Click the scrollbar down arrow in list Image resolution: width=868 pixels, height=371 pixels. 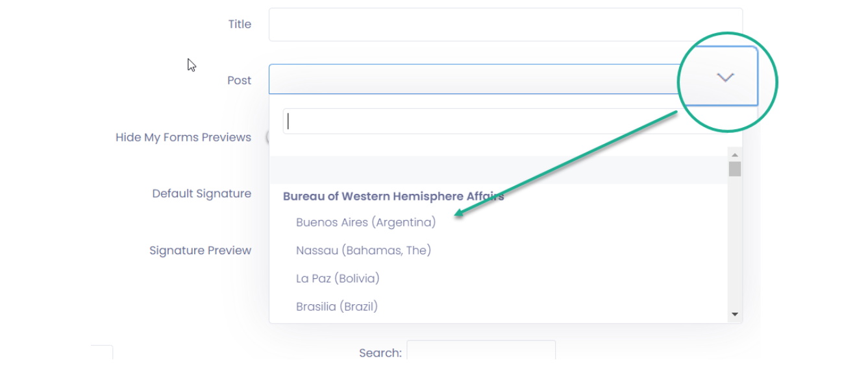tap(735, 314)
